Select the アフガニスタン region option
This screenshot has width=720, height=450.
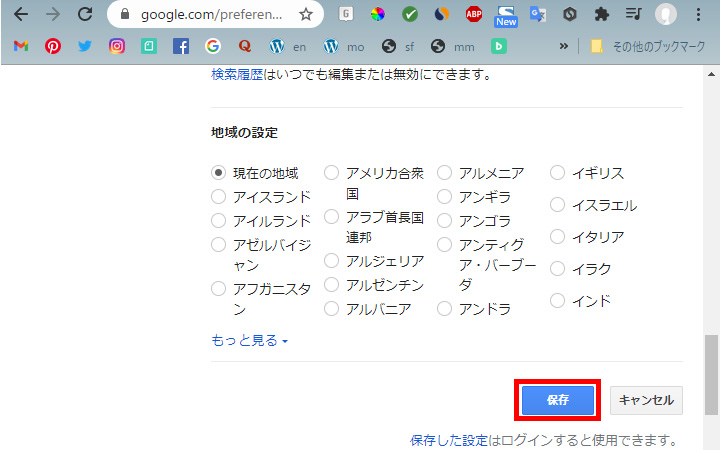pos(218,289)
